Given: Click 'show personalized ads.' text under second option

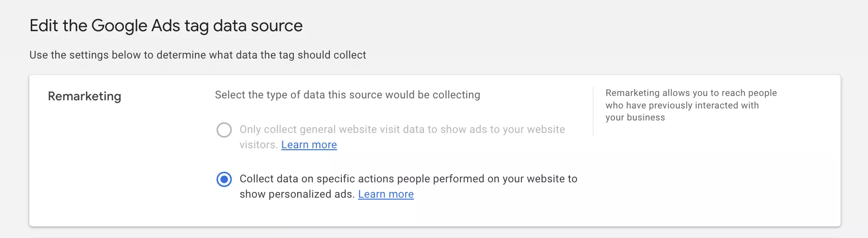Looking at the screenshot, I should pyautogui.click(x=297, y=194).
